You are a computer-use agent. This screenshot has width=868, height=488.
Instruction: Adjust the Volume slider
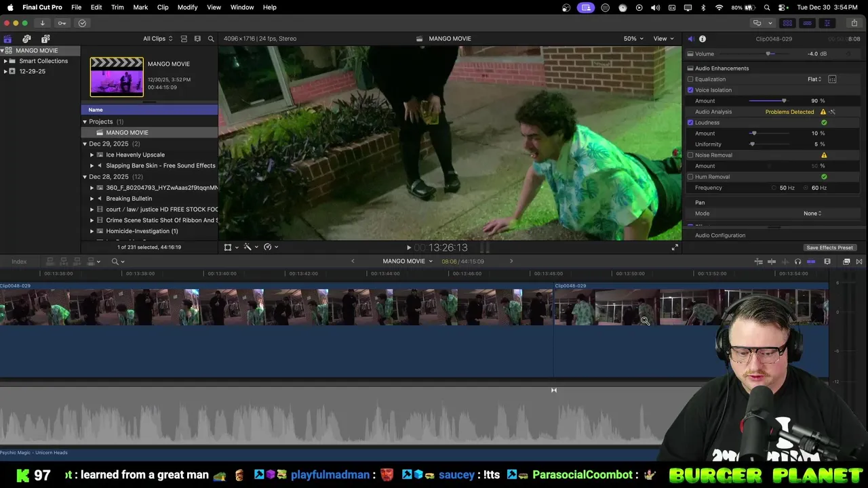pos(768,54)
